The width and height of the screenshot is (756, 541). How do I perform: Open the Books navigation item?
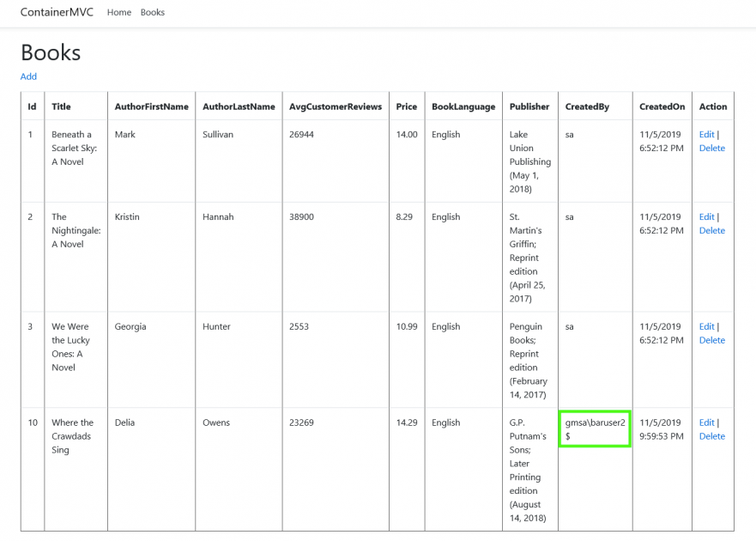152,12
